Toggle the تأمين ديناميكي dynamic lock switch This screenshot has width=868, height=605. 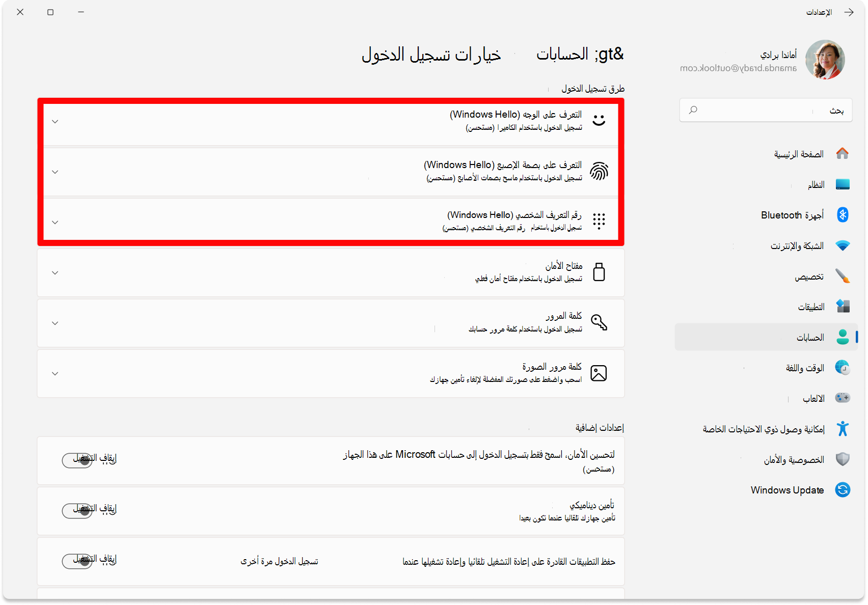pyautogui.click(x=77, y=511)
